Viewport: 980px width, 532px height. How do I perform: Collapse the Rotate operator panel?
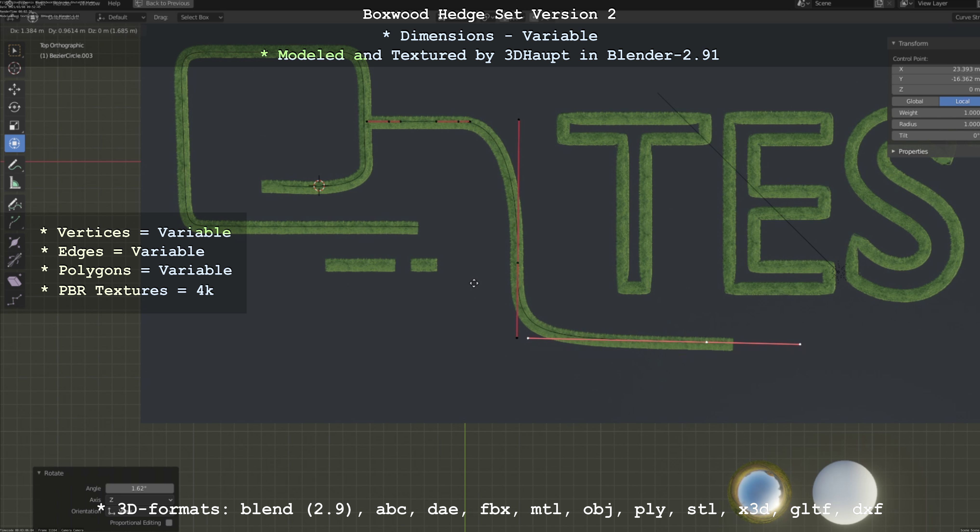point(39,473)
